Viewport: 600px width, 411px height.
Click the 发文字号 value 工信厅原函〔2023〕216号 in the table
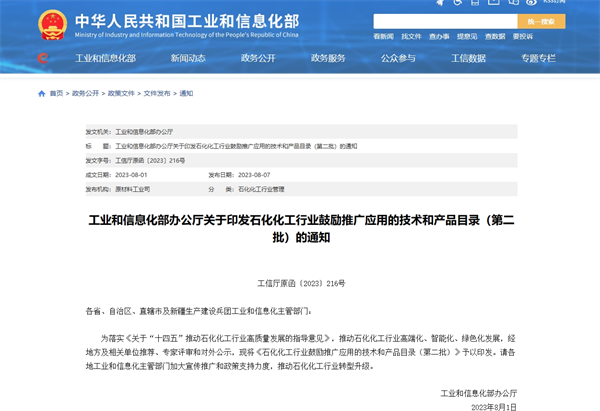[x=150, y=161]
